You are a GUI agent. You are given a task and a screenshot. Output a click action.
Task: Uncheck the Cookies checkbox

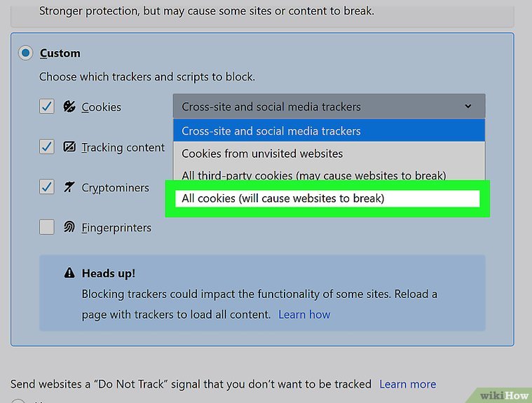tap(47, 107)
